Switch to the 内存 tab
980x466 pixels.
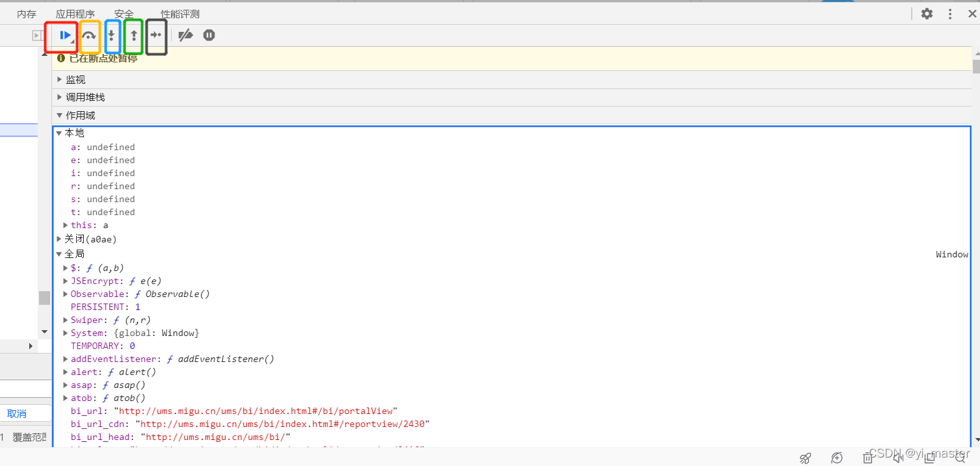pyautogui.click(x=27, y=14)
